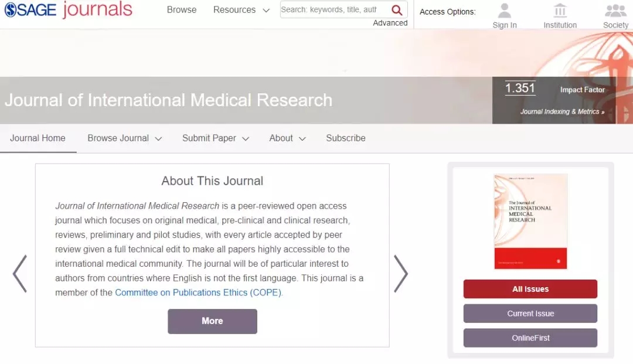Image resolution: width=633 pixels, height=364 pixels.
Task: Click the Sign In person icon
Action: tap(504, 11)
